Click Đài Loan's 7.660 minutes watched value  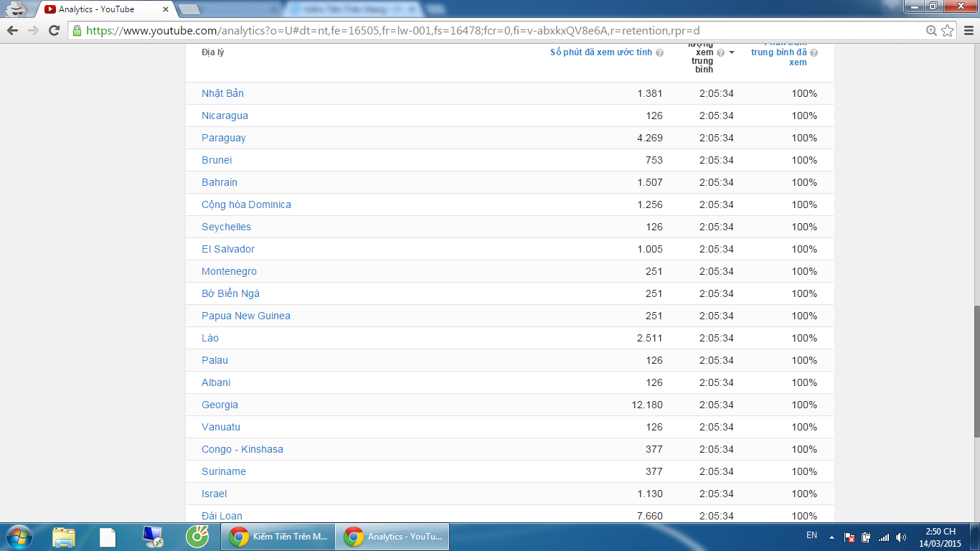point(650,516)
